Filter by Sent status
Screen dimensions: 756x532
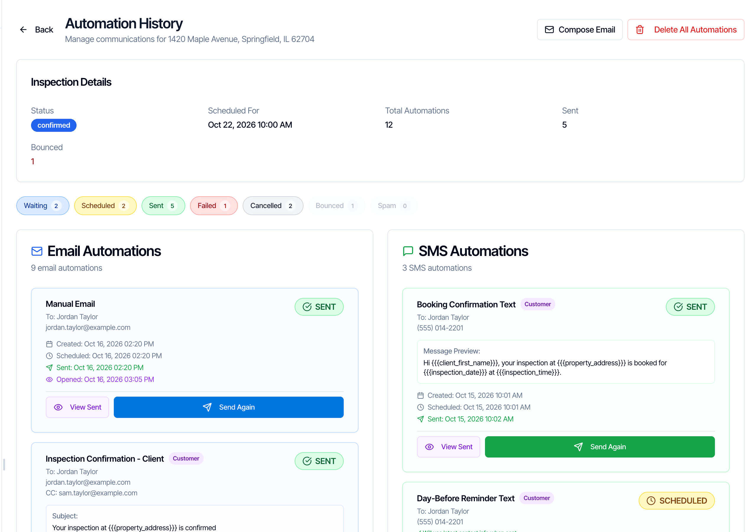[163, 206]
